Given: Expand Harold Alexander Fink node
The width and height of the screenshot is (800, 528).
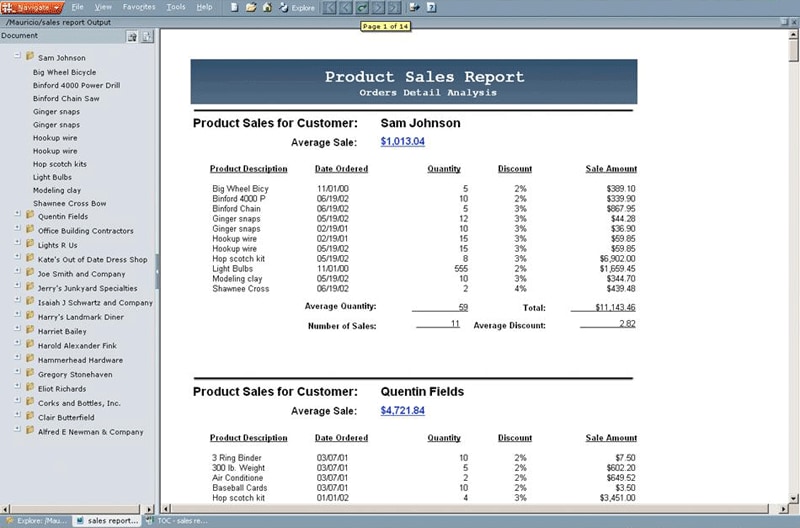Looking at the screenshot, I should coord(17,343).
